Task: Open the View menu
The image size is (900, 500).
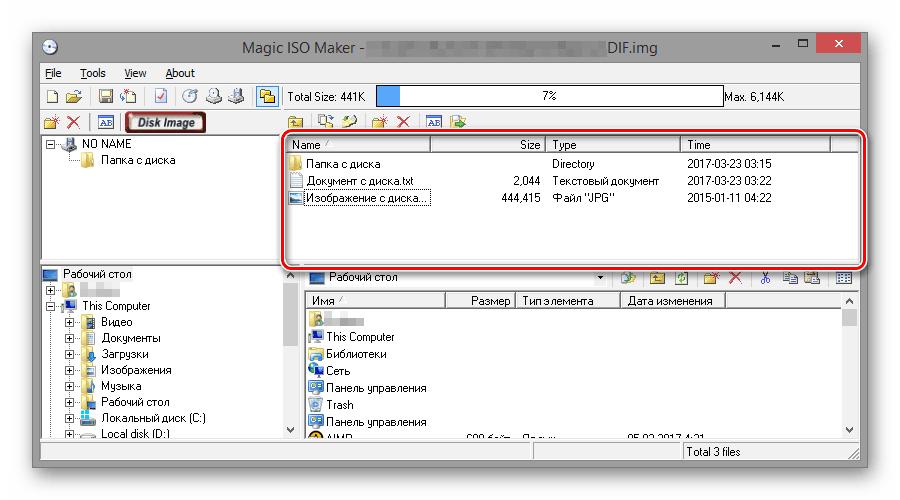Action: point(135,73)
